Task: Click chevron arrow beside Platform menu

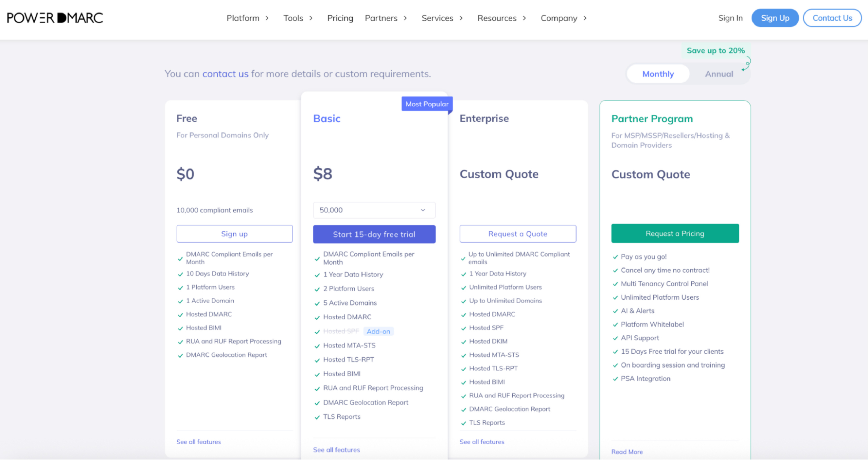Action: tap(267, 18)
